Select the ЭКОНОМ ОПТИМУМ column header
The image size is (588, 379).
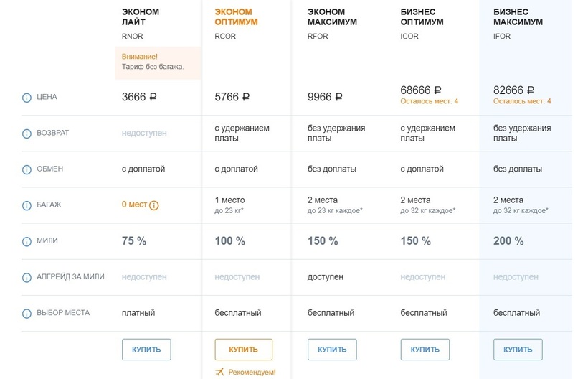237,17
